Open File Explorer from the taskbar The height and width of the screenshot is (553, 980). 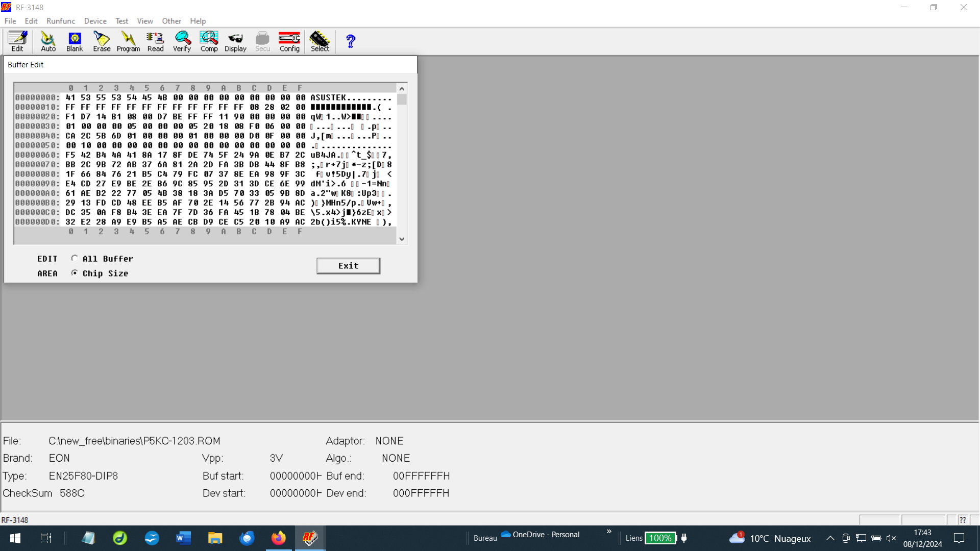pyautogui.click(x=215, y=538)
